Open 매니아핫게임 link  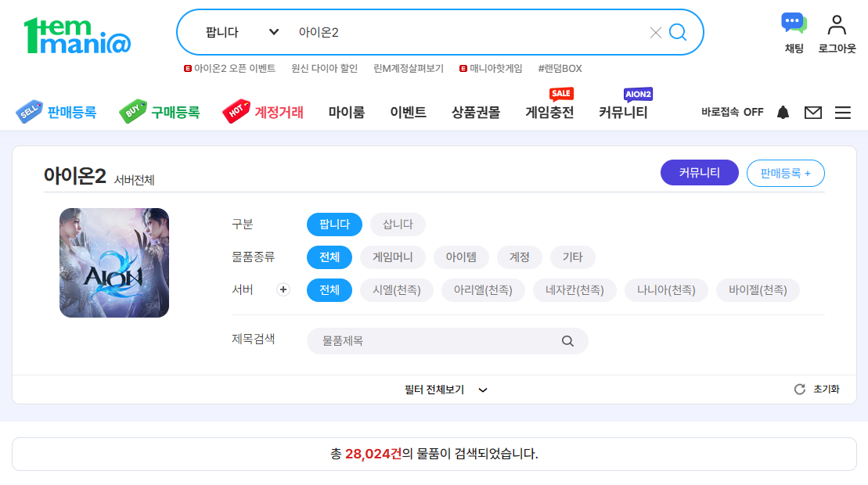491,69
